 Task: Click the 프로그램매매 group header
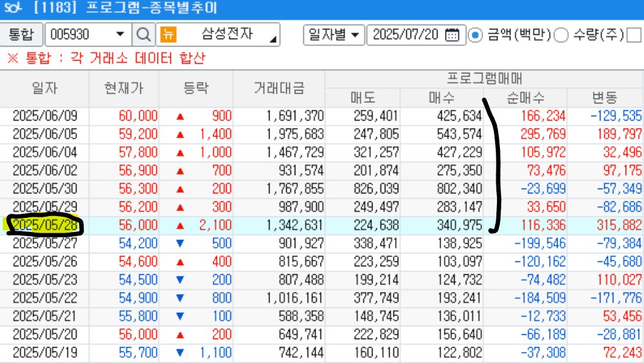[484, 79]
